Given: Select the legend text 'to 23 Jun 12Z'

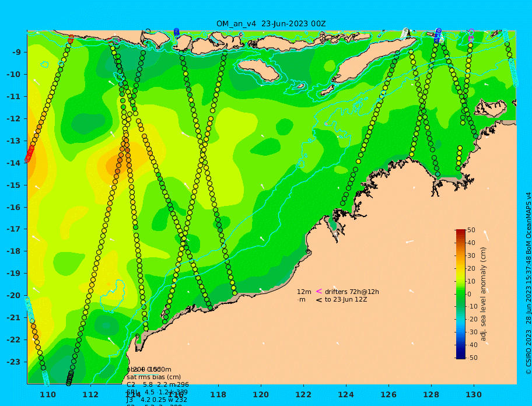Looking at the screenshot, I should tap(346, 299).
